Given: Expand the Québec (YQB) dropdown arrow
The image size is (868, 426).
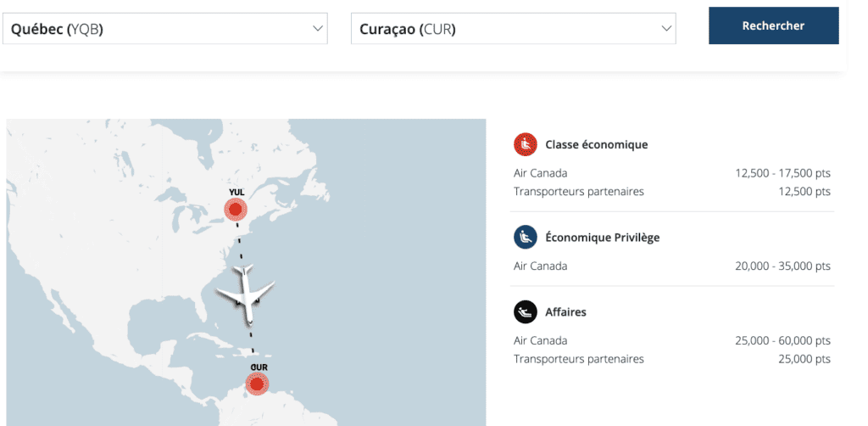Looking at the screenshot, I should (x=319, y=29).
